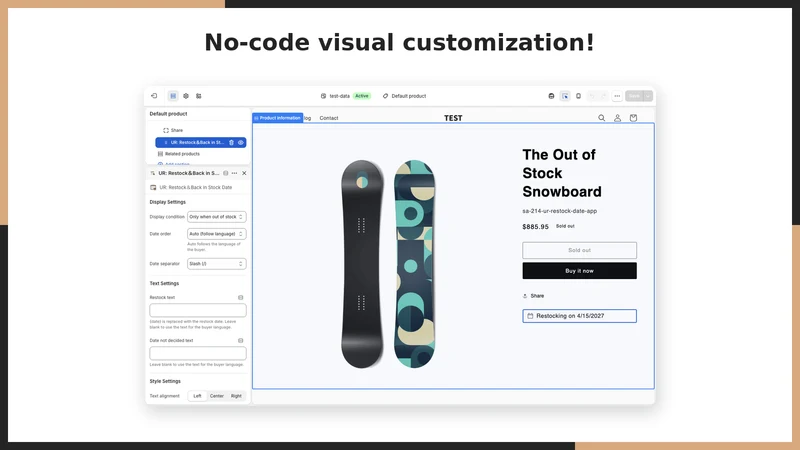This screenshot has height=450, width=800.
Task: Click the test-data theme icon
Action: click(x=323, y=96)
